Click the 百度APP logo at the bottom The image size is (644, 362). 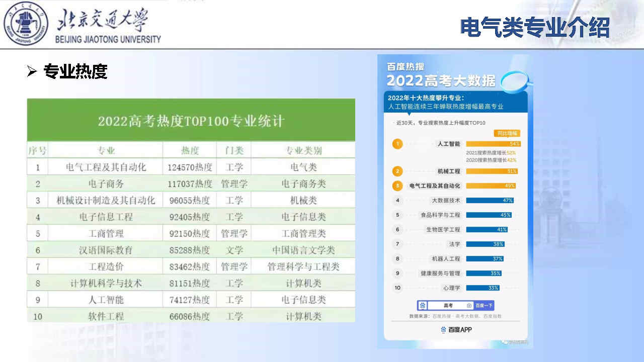click(x=456, y=329)
